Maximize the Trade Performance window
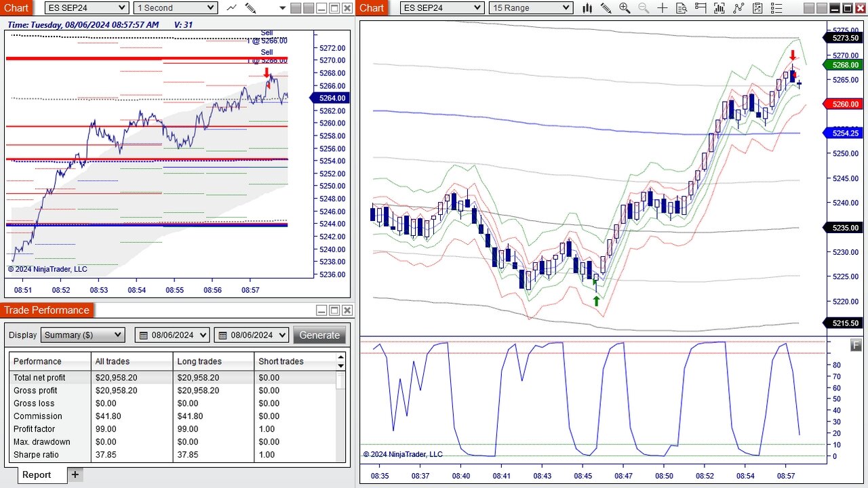The image size is (868, 488). (x=334, y=310)
